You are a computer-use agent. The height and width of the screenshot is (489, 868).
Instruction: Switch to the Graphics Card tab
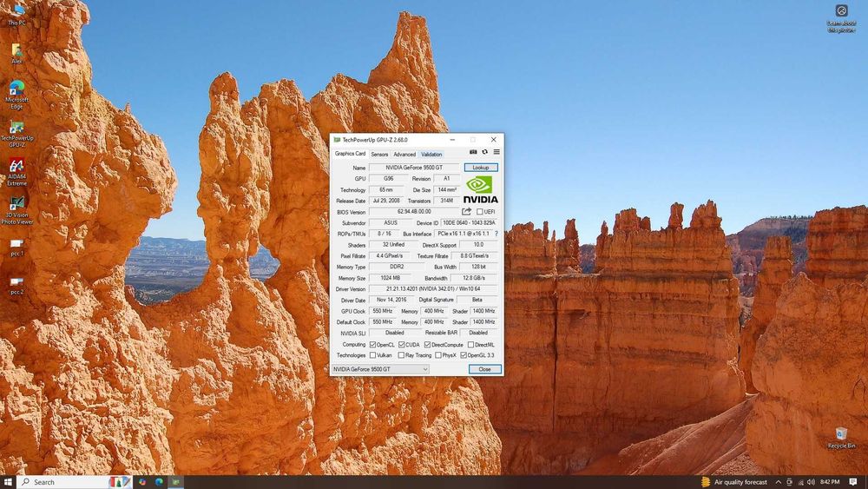pyautogui.click(x=350, y=154)
